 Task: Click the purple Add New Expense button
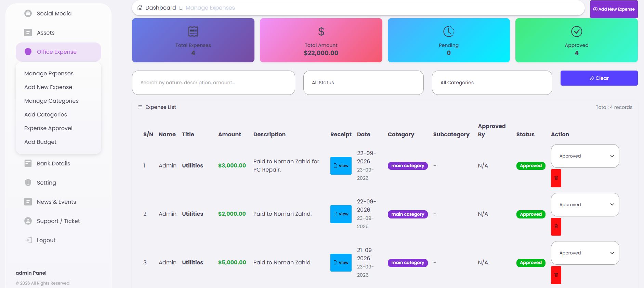click(614, 9)
